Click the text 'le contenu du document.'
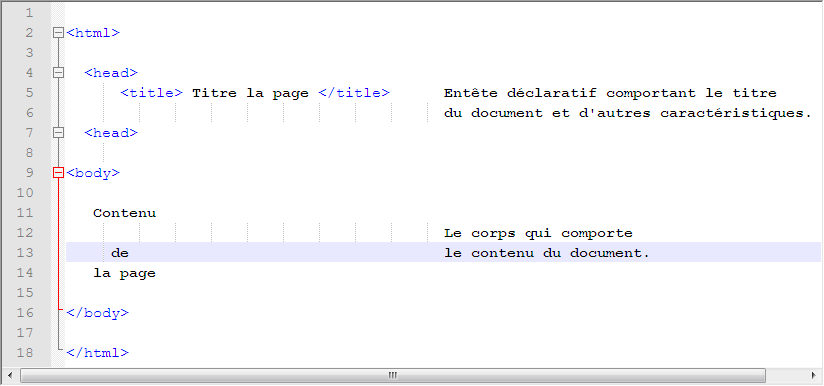824x386 pixels. coord(547,253)
